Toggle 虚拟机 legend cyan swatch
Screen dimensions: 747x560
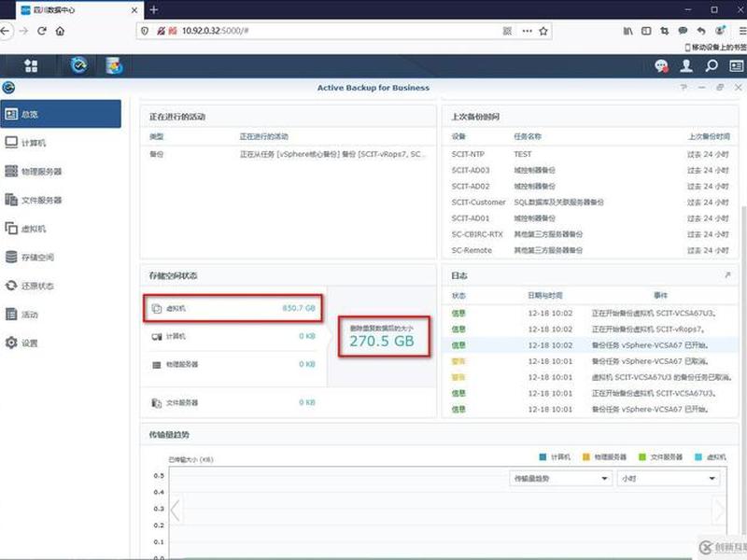click(698, 457)
